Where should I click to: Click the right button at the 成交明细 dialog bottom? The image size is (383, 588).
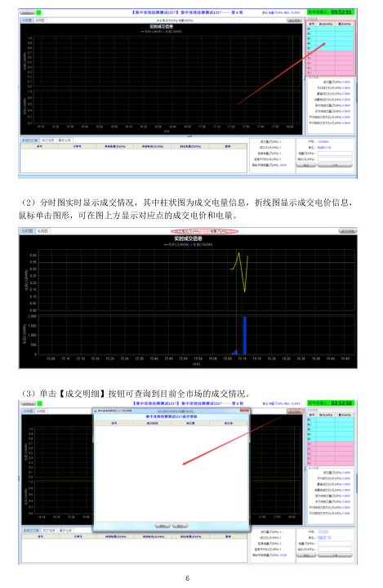tap(180, 525)
